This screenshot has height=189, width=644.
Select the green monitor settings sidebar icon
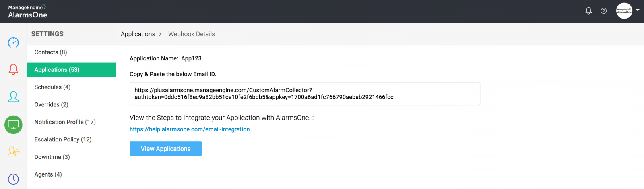pos(13,125)
